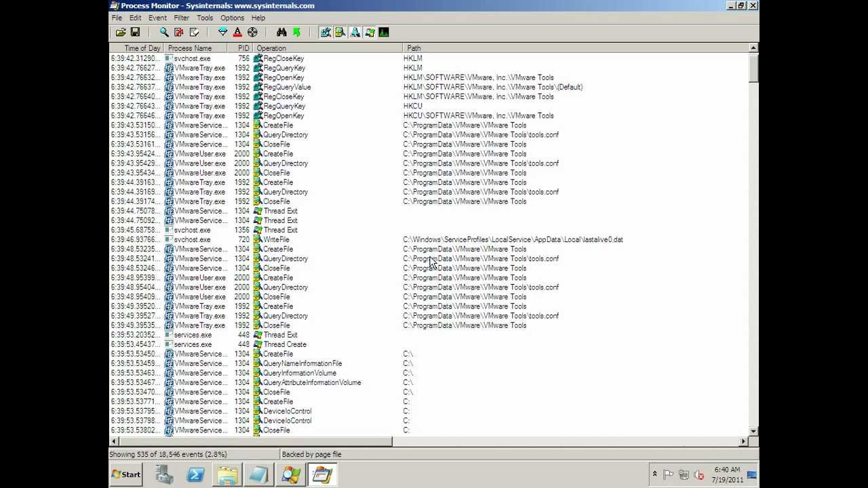The height and width of the screenshot is (488, 868).
Task: Select the svchost.exe row with PID 756
Action: [429, 58]
